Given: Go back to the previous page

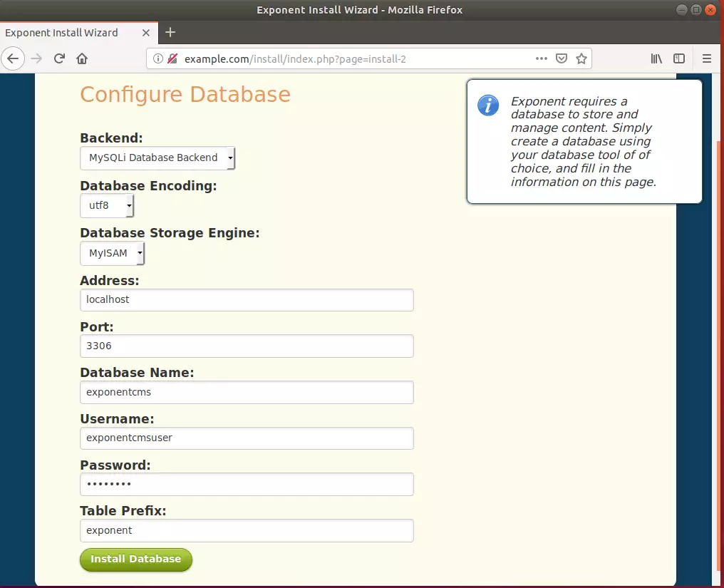Looking at the screenshot, I should (x=13, y=58).
